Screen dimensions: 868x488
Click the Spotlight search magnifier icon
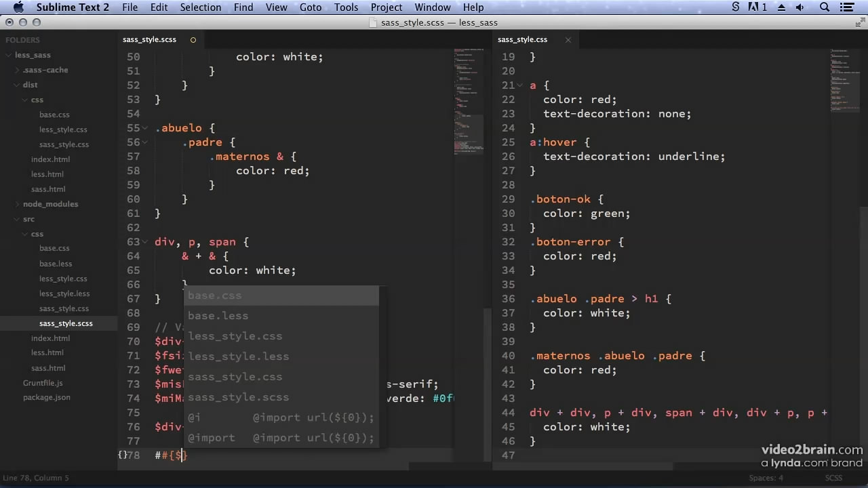[x=825, y=7]
